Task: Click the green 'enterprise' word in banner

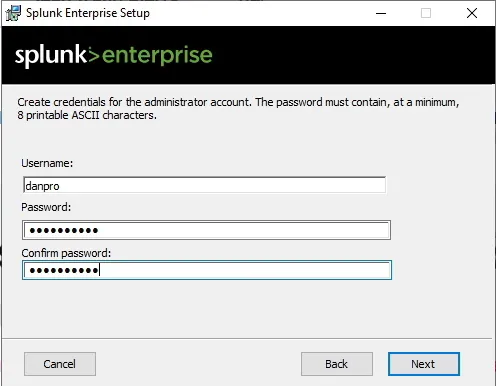Action: point(157,56)
